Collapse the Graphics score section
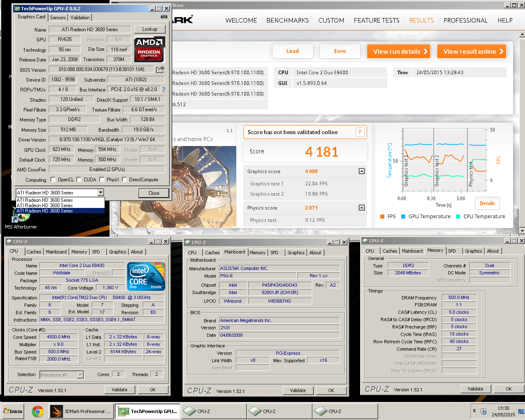This screenshot has width=525, height=420. (x=362, y=171)
